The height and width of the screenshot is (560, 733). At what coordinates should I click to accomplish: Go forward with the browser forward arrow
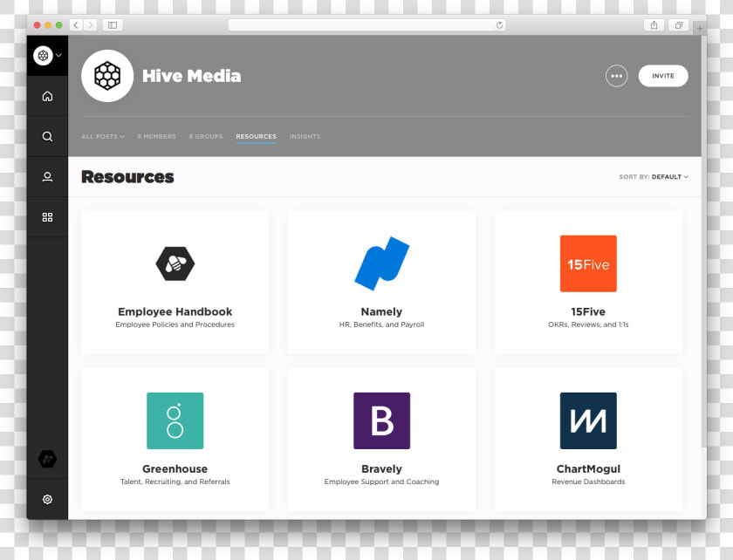tap(90, 24)
